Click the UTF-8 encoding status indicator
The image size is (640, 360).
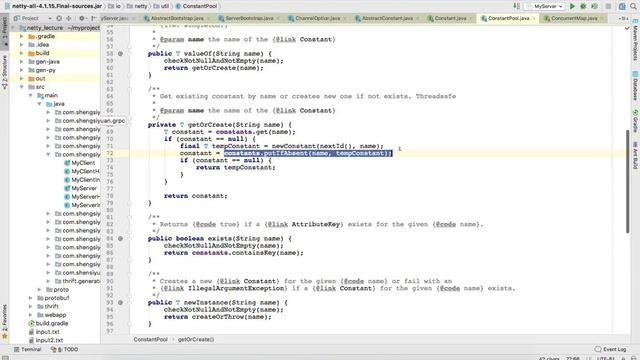point(606,358)
